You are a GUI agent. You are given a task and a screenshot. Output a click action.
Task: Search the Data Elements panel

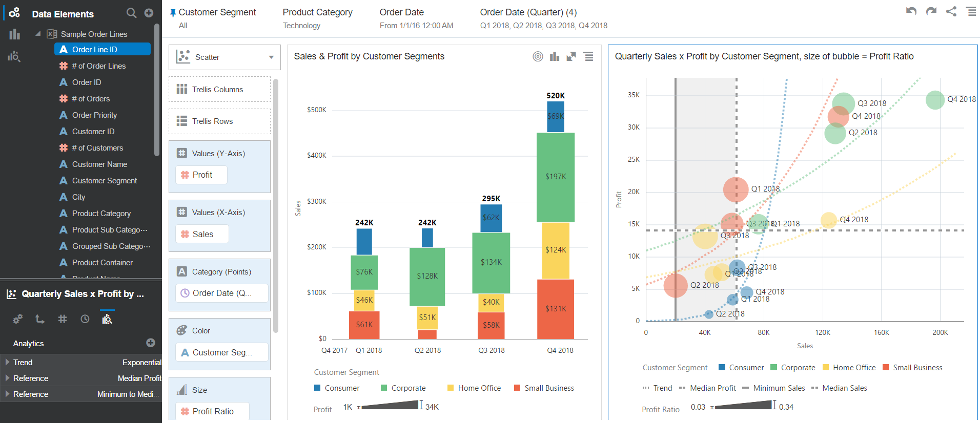[x=131, y=13]
